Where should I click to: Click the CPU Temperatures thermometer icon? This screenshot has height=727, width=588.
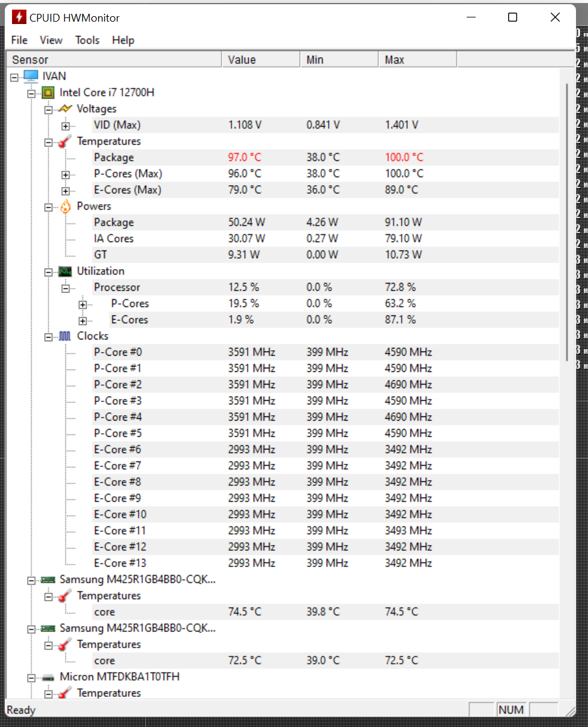pyautogui.click(x=65, y=141)
